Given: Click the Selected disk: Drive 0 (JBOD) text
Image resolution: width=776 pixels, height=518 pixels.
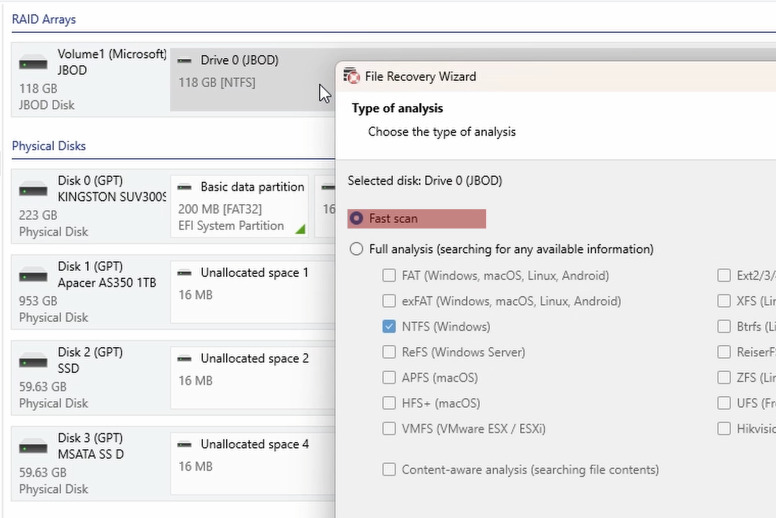Looking at the screenshot, I should coord(425,181).
